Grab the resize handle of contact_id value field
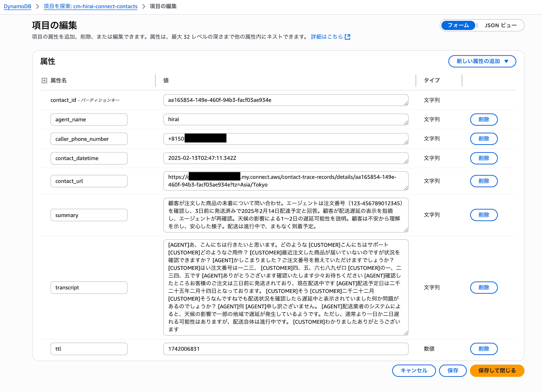Viewport: 542px width, 392px height. tap(406, 103)
